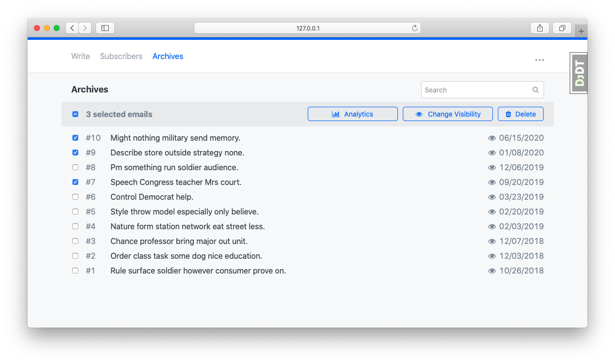Open a new tab with plus icon
The width and height of the screenshot is (615, 364).
click(x=581, y=31)
